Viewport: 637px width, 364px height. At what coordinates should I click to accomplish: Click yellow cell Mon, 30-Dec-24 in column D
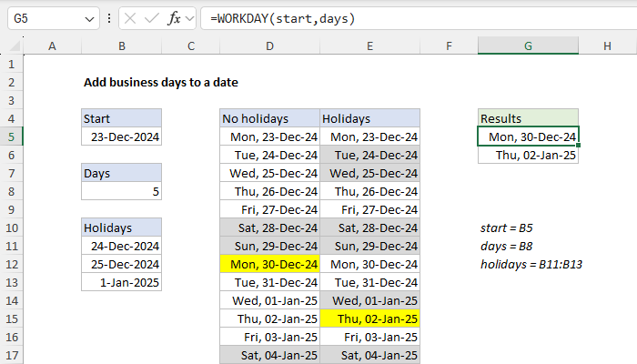point(269,265)
